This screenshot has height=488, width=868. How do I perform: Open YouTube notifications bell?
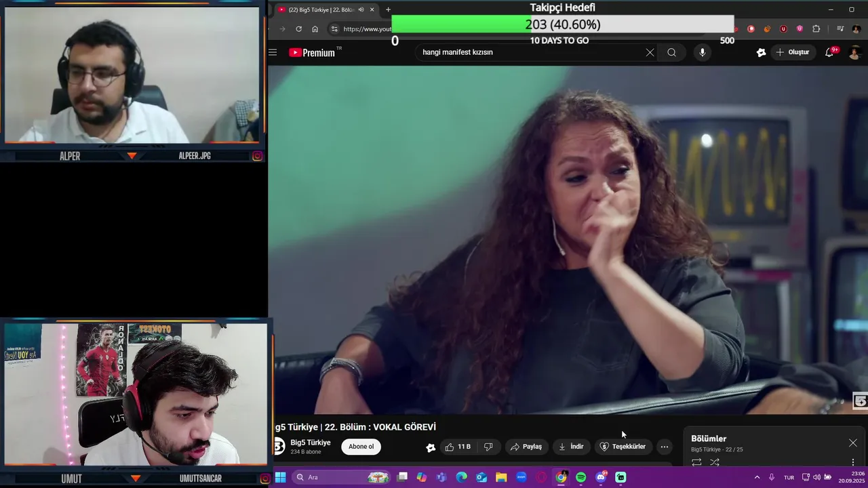click(x=829, y=52)
